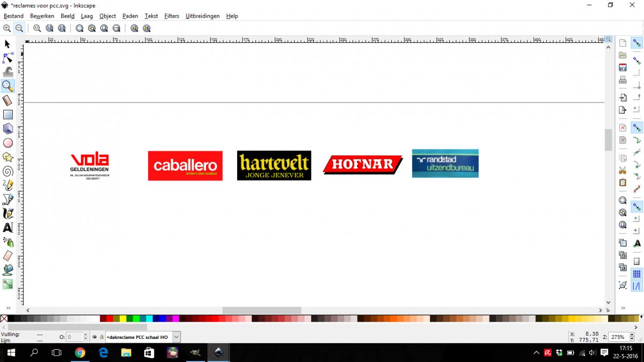Open the Bestand menu

(13, 16)
